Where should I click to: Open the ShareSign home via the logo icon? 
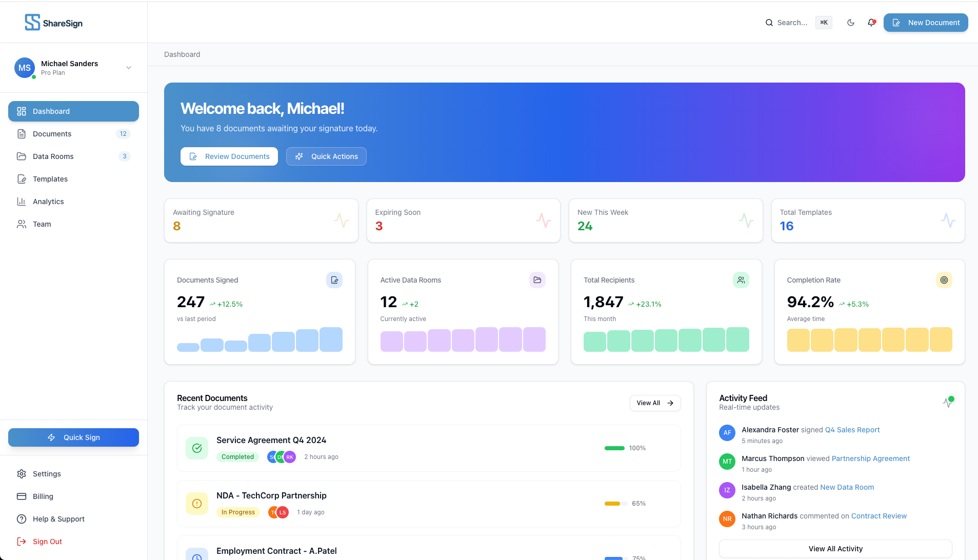pos(32,22)
